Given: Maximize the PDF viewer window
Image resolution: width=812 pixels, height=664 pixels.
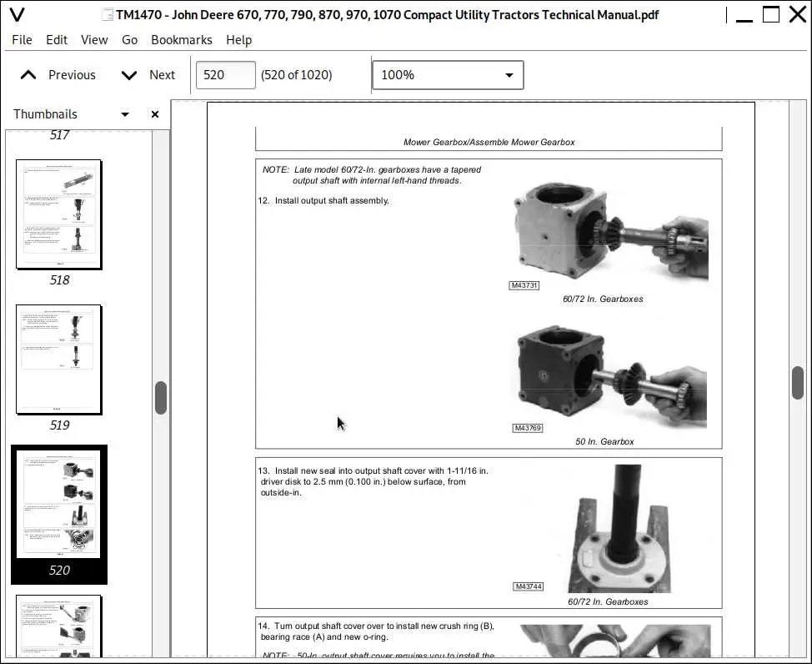Looking at the screenshot, I should click(771, 14).
